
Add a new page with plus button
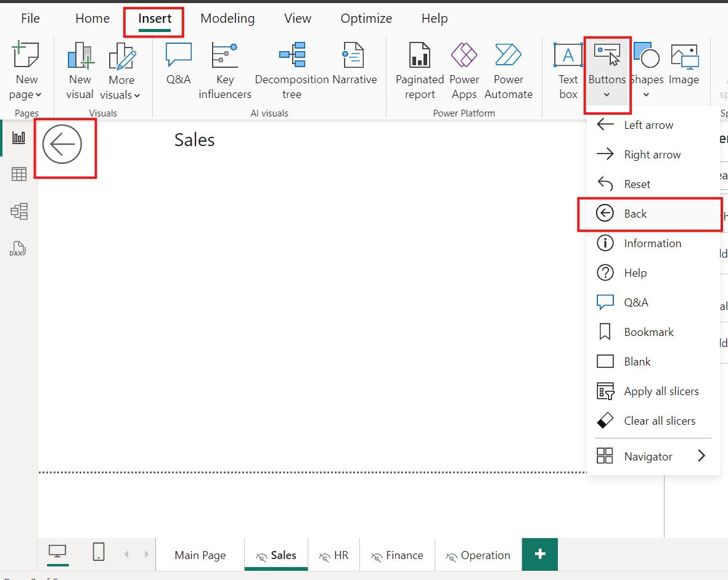point(540,554)
